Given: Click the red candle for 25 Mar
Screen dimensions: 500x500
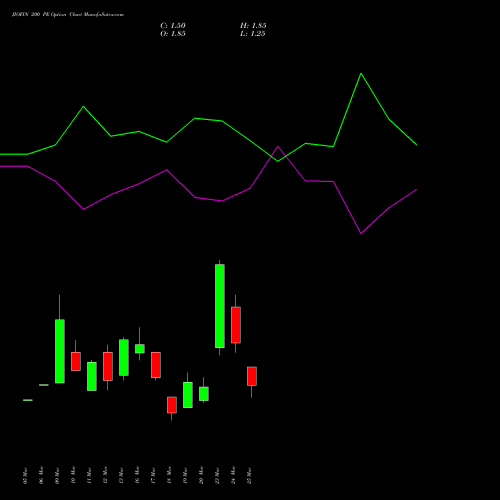Looking at the screenshot, I should [252, 376].
